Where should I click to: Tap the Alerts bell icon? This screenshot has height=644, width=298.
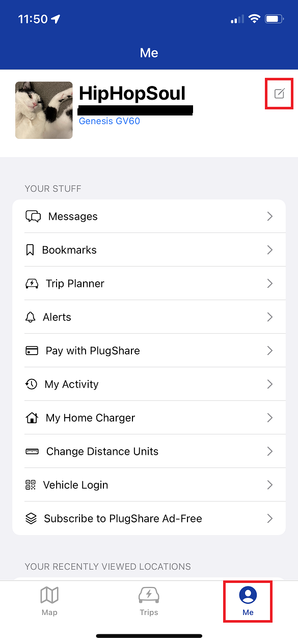tap(31, 317)
